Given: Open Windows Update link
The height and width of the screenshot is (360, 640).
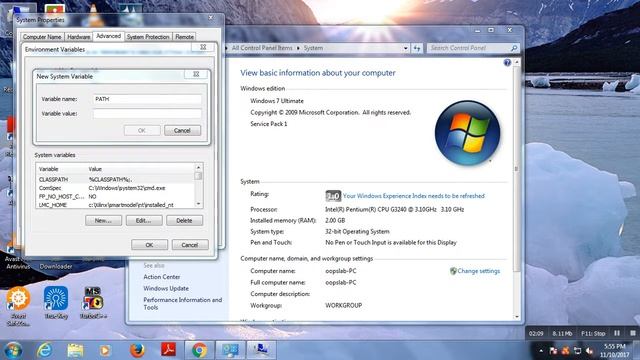Looking at the screenshot, I should [x=166, y=288].
